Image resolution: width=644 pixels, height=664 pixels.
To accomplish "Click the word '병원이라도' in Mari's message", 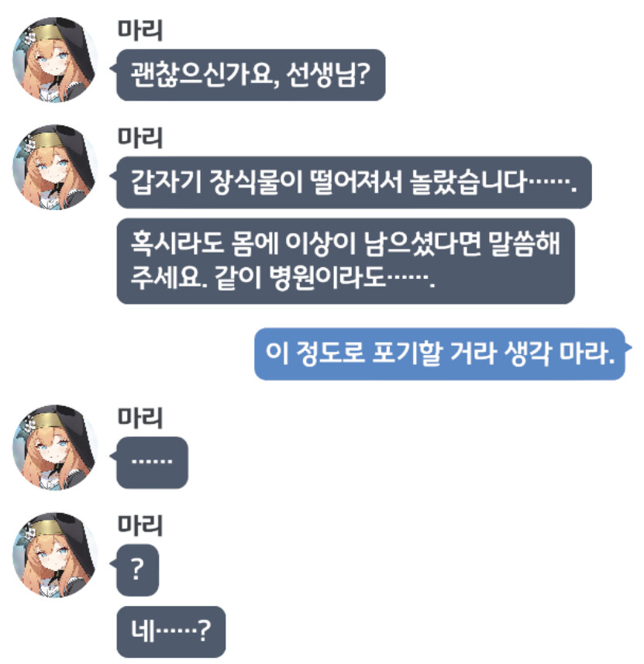I will (328, 278).
